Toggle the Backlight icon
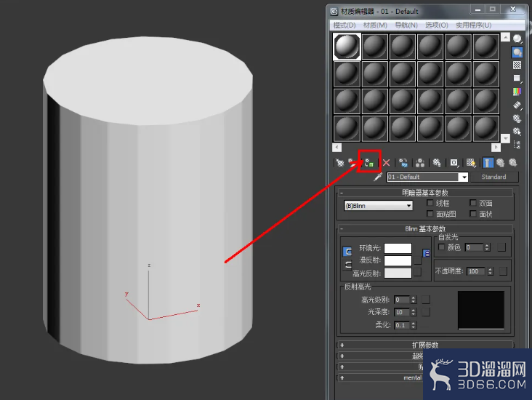 click(x=517, y=52)
